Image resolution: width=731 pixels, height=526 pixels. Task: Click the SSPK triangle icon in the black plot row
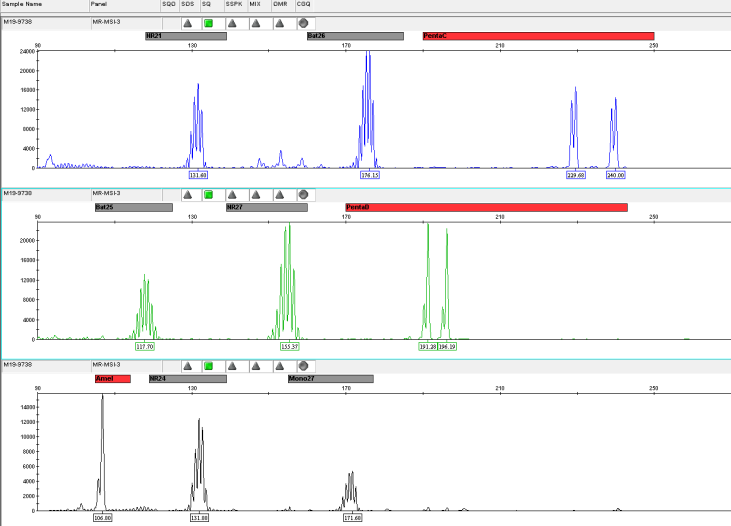click(232, 366)
